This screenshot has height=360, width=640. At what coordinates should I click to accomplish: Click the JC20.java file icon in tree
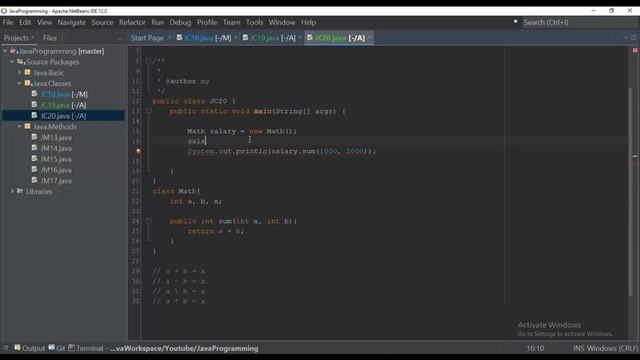[35, 116]
